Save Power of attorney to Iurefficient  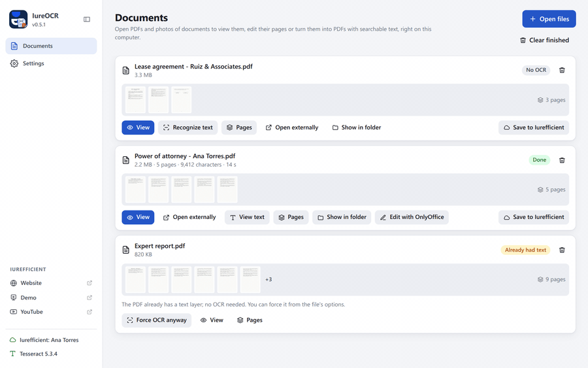(534, 217)
